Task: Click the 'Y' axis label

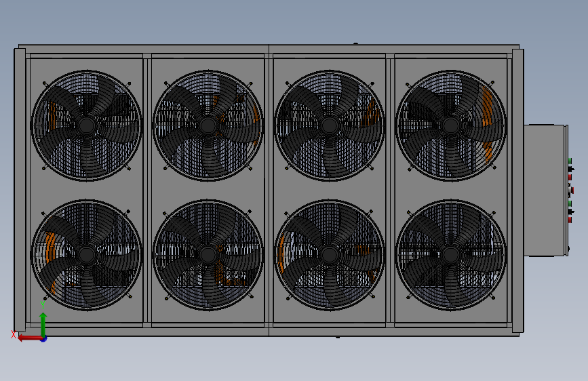Action: [43, 305]
